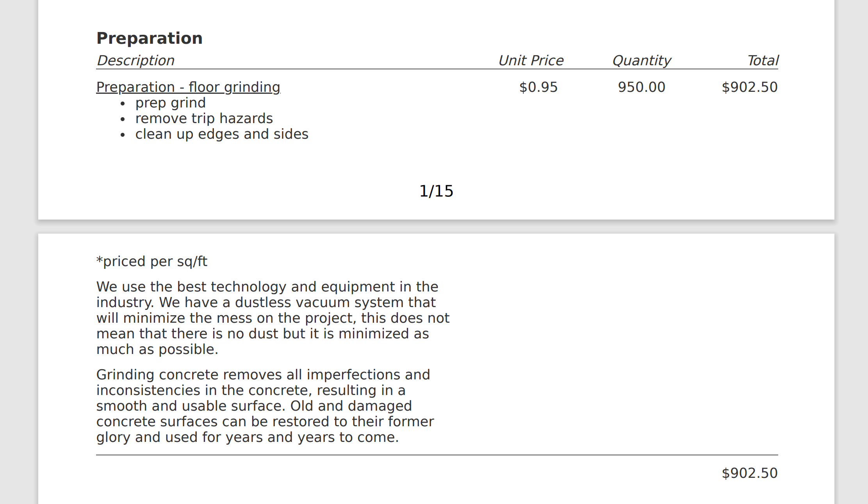Click the words "Old and damaged"
This screenshot has width=868, height=504.
[x=351, y=406]
